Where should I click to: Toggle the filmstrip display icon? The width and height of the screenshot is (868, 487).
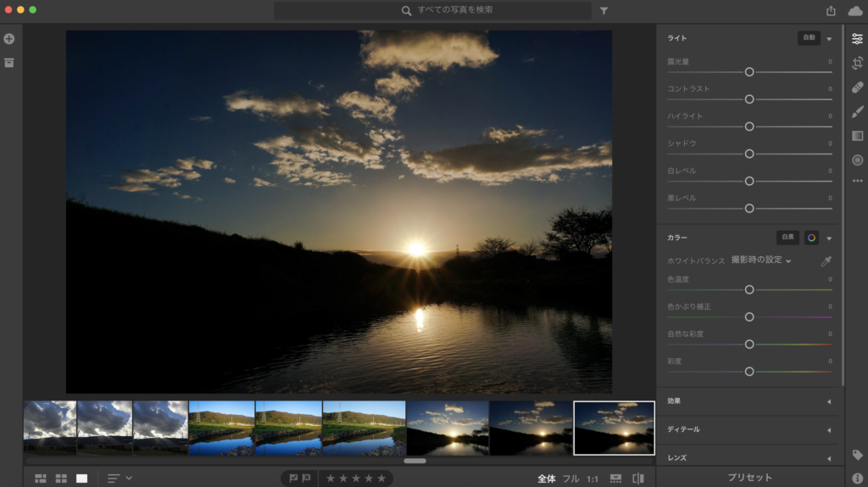pyautogui.click(x=615, y=479)
